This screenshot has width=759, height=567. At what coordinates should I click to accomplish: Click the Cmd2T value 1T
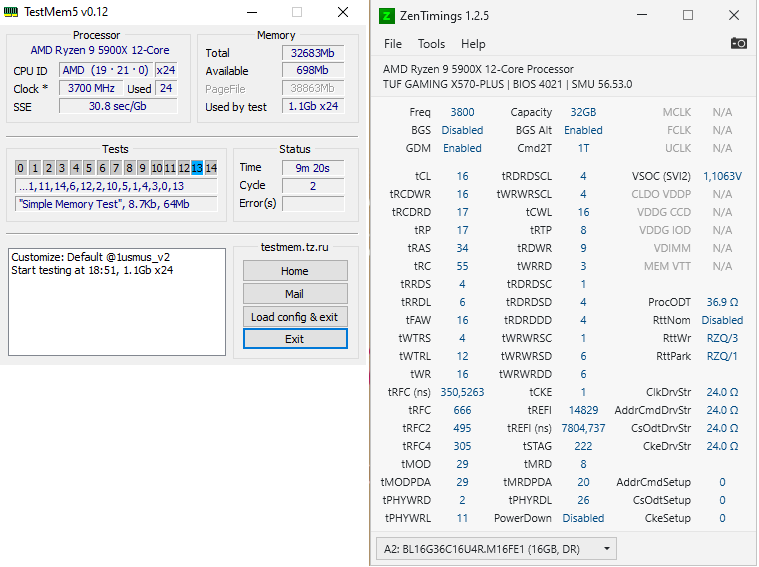[583, 148]
